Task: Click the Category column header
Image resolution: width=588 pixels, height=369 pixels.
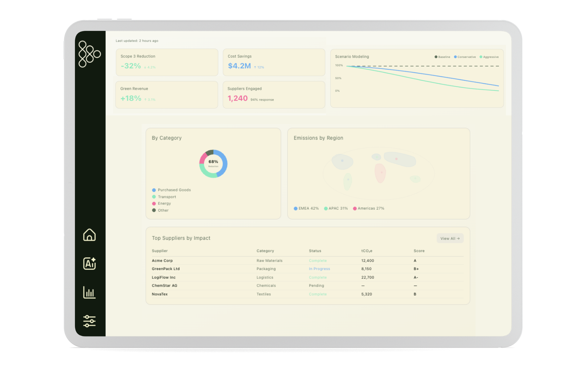Action: click(265, 251)
